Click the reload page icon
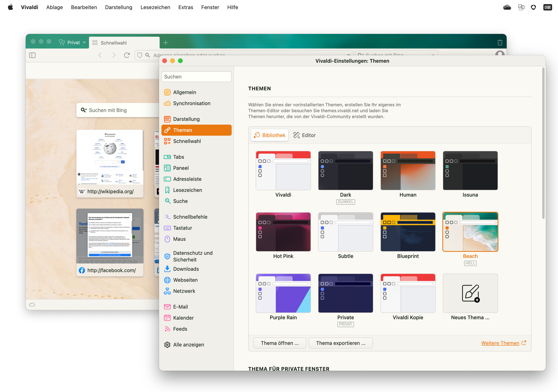This screenshot has width=558, height=392. pos(127,55)
